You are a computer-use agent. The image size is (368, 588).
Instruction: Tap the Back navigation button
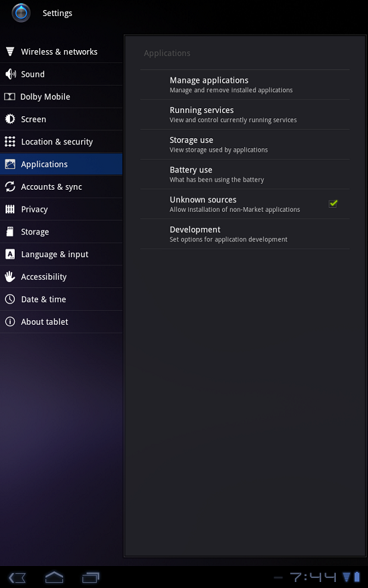17,577
